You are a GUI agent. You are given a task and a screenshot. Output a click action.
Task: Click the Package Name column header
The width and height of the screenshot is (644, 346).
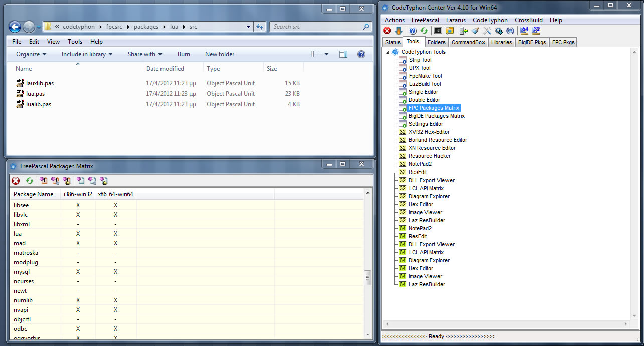point(35,194)
